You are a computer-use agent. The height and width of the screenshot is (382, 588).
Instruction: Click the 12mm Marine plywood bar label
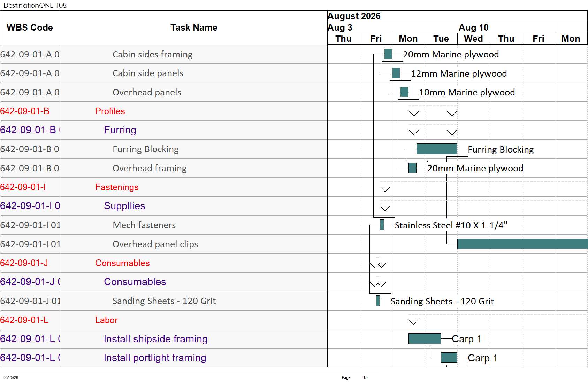459,73
